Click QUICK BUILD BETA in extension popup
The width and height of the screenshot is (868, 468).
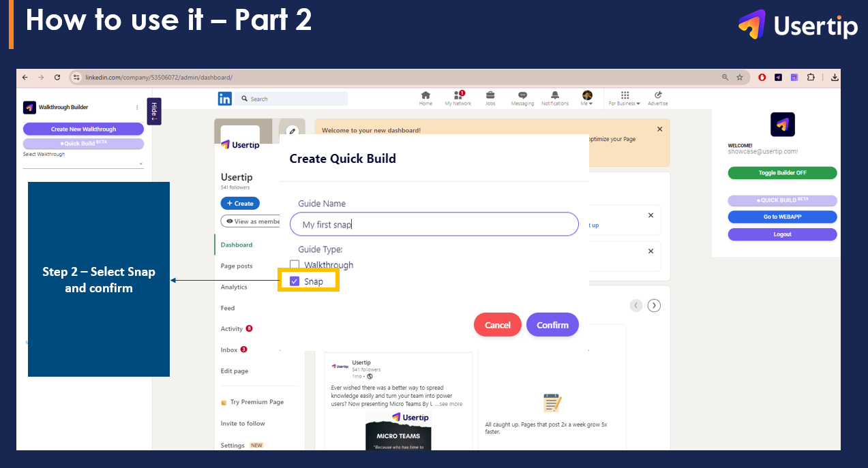[x=782, y=200]
